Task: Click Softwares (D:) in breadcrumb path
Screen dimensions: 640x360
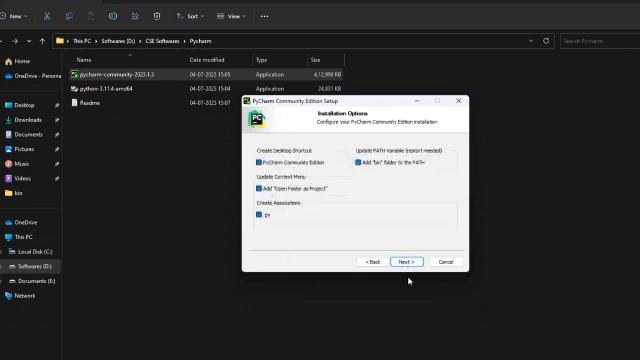Action: pyautogui.click(x=118, y=41)
